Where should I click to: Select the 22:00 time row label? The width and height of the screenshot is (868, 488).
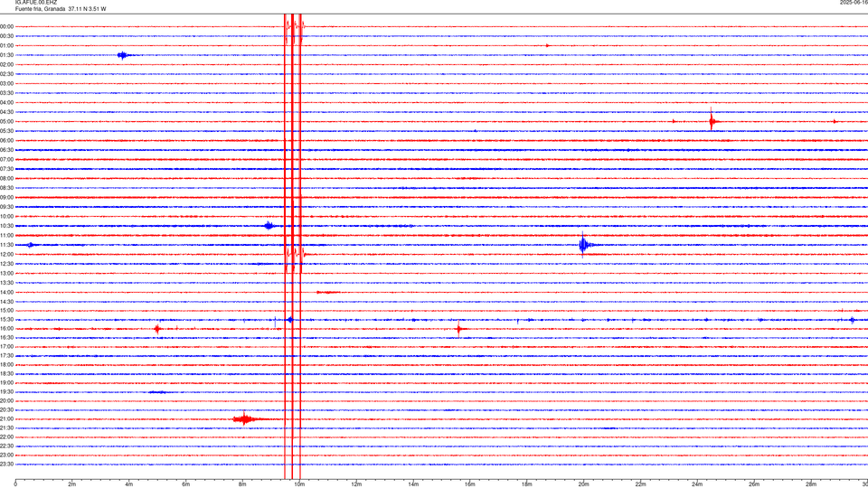coord(6,437)
